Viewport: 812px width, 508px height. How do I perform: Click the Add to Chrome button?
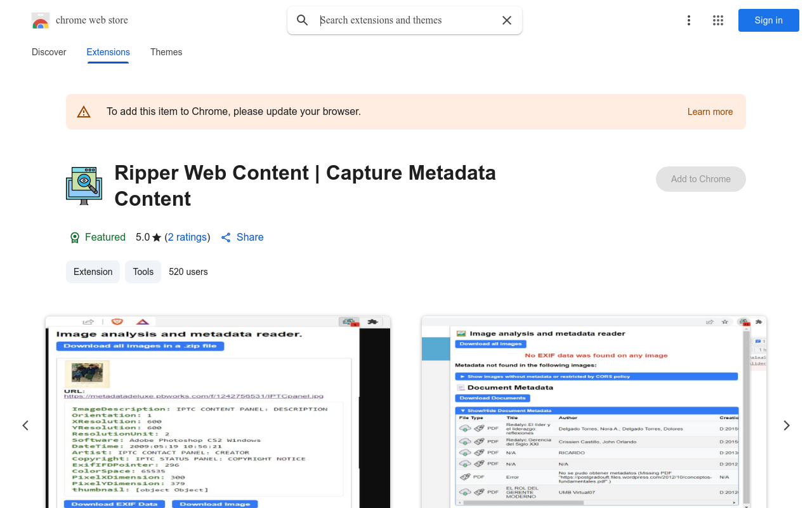click(701, 179)
